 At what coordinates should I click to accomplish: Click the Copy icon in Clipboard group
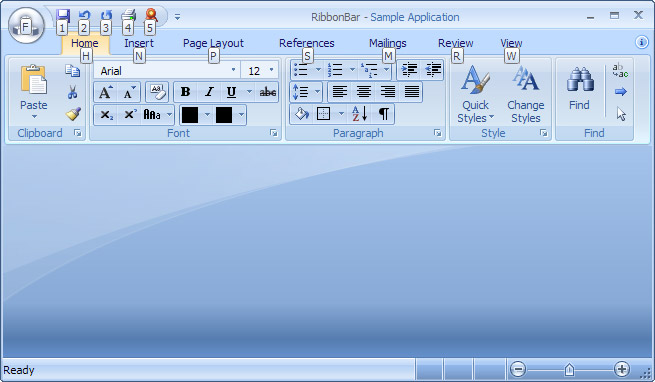(x=73, y=71)
